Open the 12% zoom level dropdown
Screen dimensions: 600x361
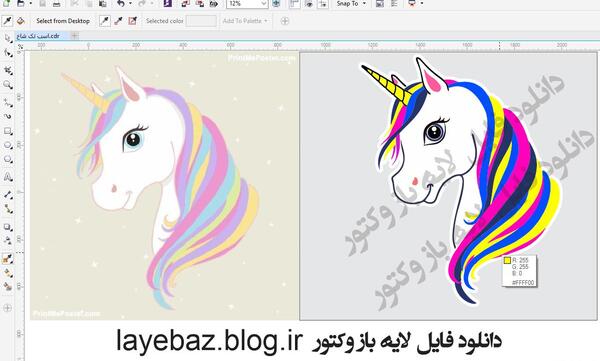[264, 3]
